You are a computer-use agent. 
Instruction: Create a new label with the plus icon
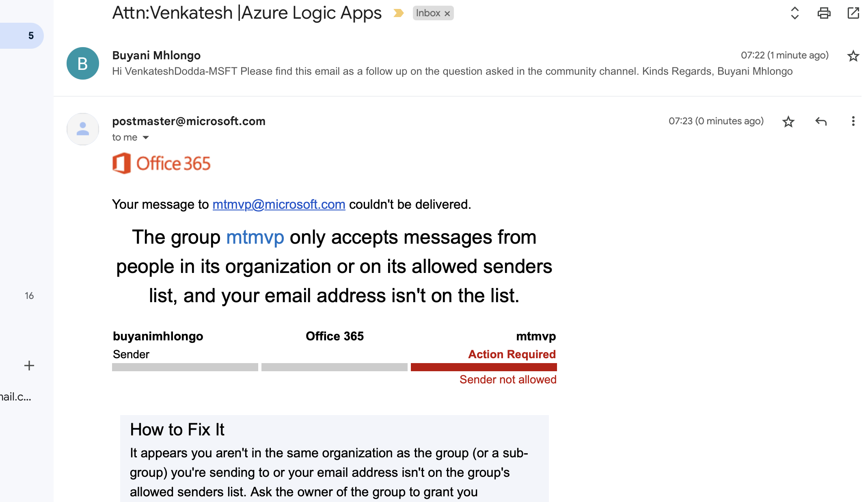pyautogui.click(x=29, y=366)
